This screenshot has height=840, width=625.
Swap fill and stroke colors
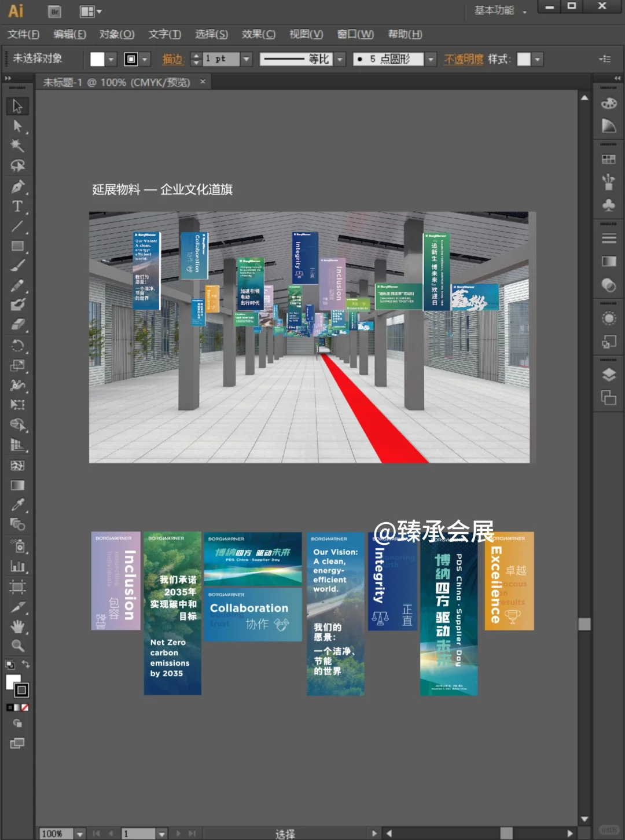[25, 664]
